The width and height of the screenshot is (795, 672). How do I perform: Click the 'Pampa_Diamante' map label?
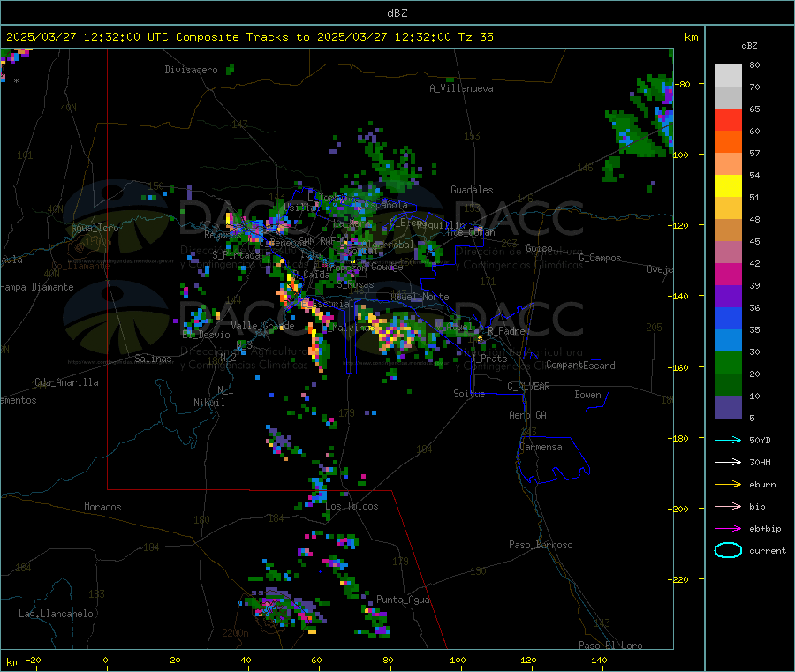36,287
